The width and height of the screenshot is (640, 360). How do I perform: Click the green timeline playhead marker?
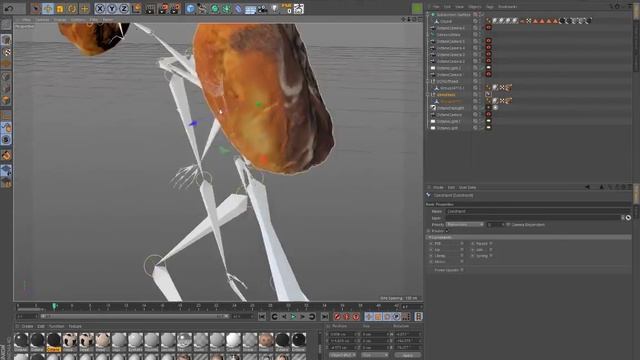[54, 306]
